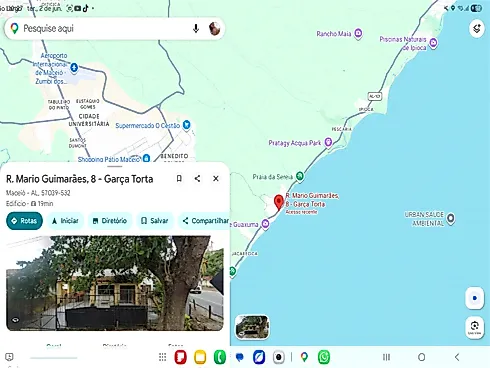
Task: Open the red app in taskbar
Action: [180, 357]
